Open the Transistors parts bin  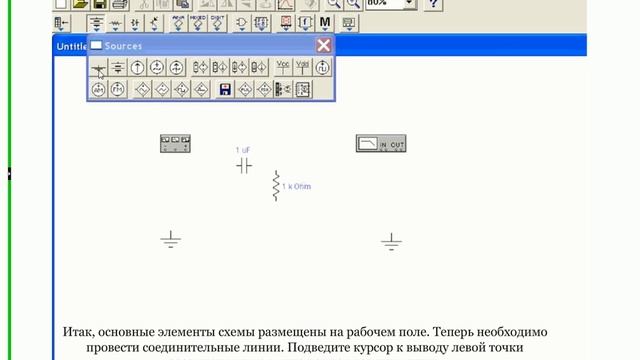pos(154,23)
